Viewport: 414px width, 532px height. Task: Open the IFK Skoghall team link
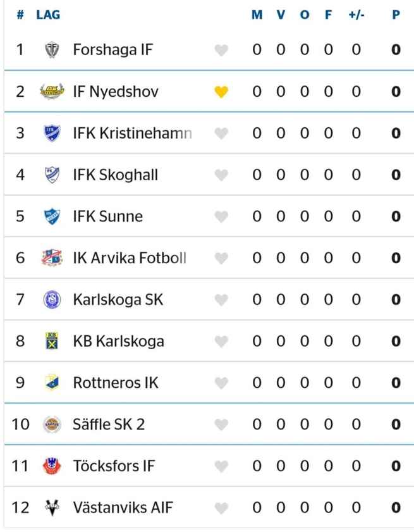(115, 175)
